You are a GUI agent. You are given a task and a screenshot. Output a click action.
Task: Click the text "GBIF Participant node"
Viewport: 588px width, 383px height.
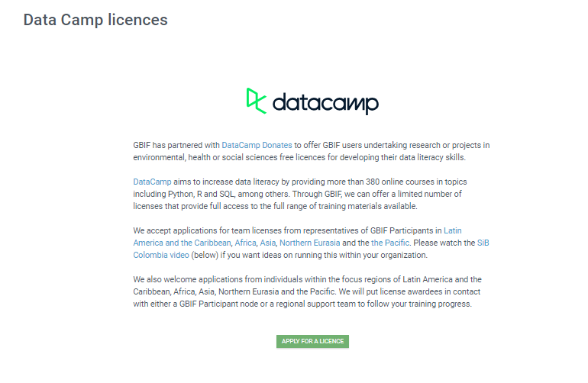pyautogui.click(x=218, y=304)
